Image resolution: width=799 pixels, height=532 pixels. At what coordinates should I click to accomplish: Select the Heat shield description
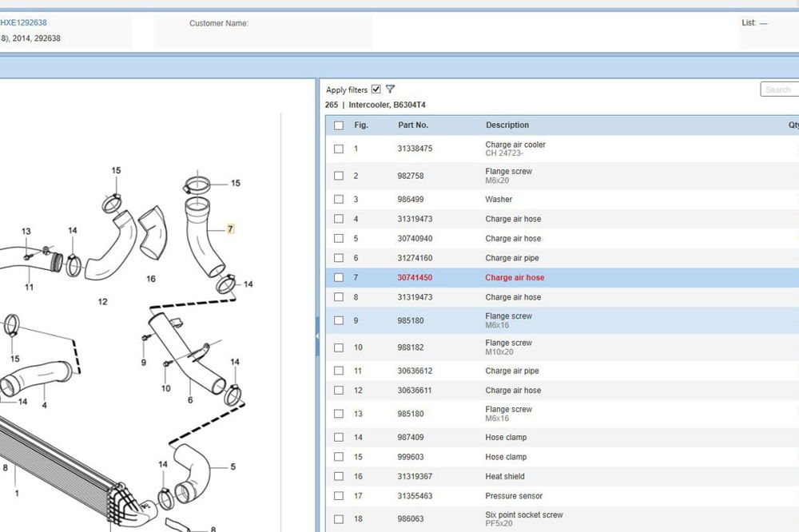(x=505, y=476)
